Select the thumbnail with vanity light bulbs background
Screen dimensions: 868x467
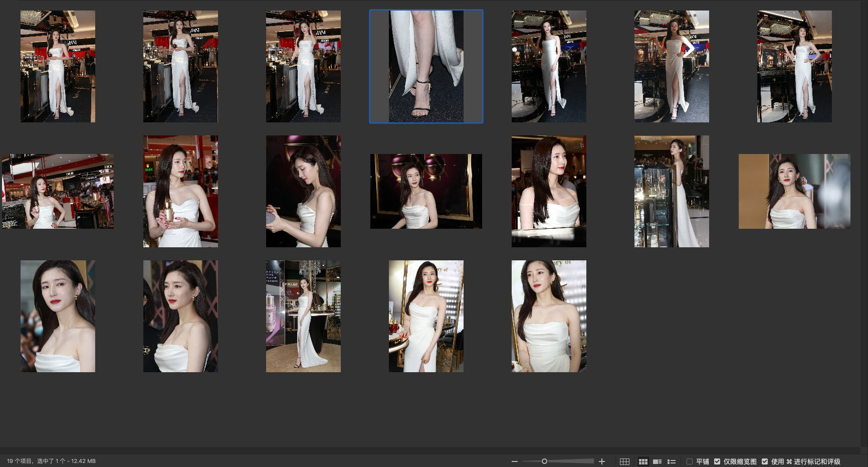pos(426,316)
